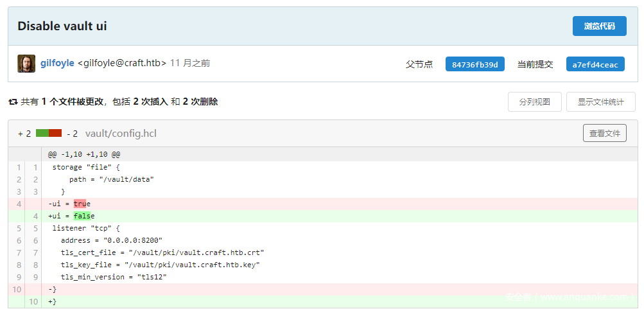Click the 父节点 parent label
Image resolution: width=644 pixels, height=309 pixels.
[419, 64]
